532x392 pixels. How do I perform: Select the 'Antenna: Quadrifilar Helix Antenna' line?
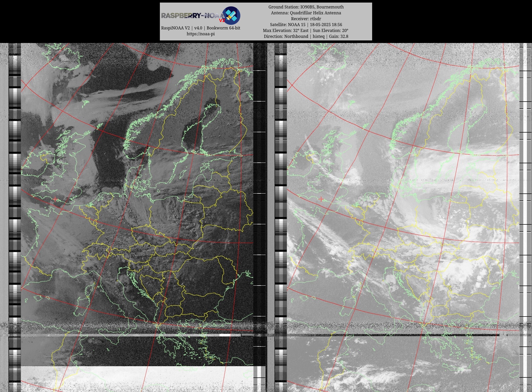pyautogui.click(x=306, y=13)
